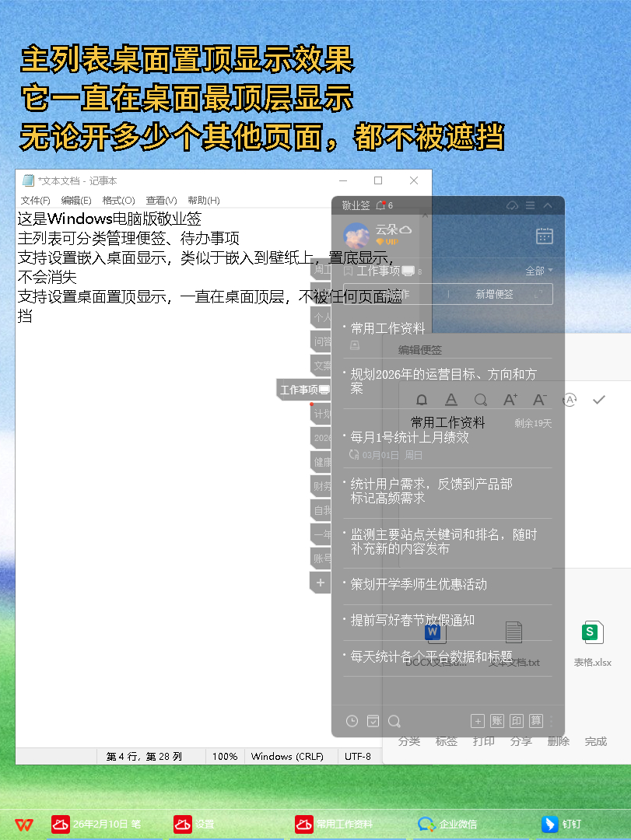Image resolution: width=631 pixels, height=840 pixels.
Task: Open Notepad 编辑(E) menu
Action: (76, 201)
